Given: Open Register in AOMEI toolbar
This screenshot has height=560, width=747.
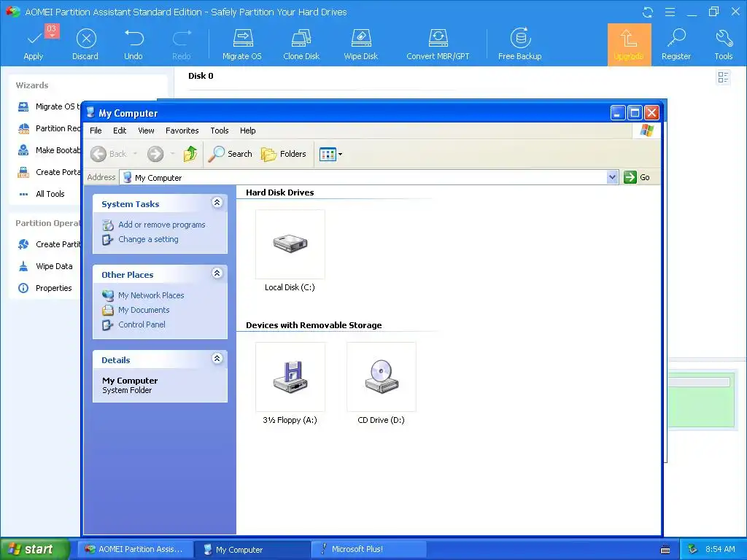Looking at the screenshot, I should pyautogui.click(x=676, y=44).
